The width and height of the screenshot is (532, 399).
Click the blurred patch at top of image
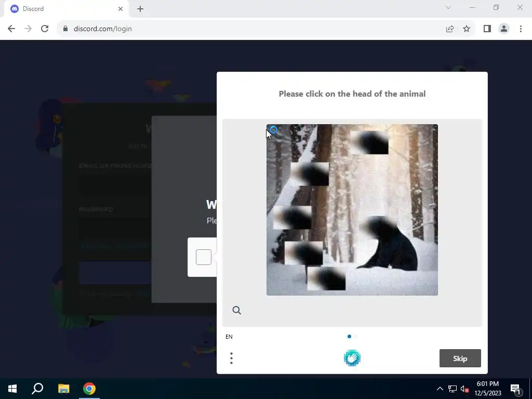tap(369, 142)
